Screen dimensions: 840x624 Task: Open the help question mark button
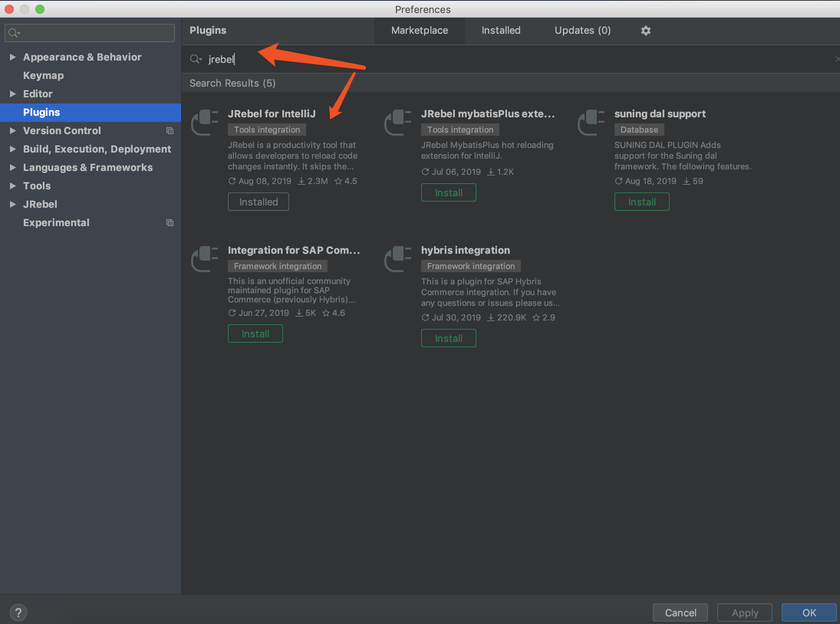18,612
